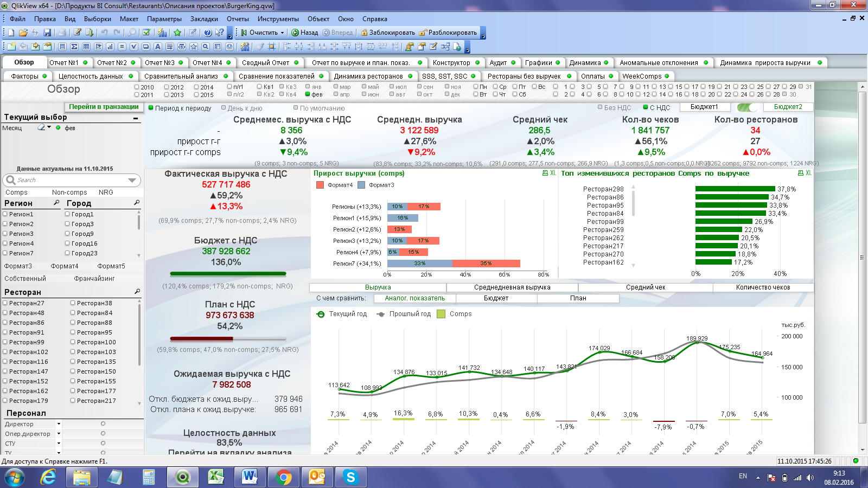Select the Без НДС option
The image size is (868, 488).
click(600, 107)
